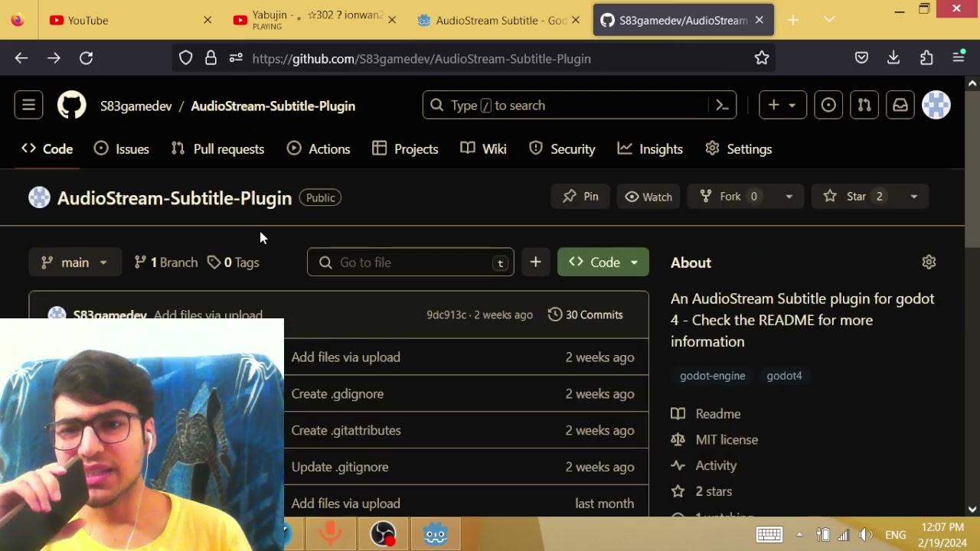
Task: Select the godot4 topic tag
Action: pyautogui.click(x=784, y=376)
